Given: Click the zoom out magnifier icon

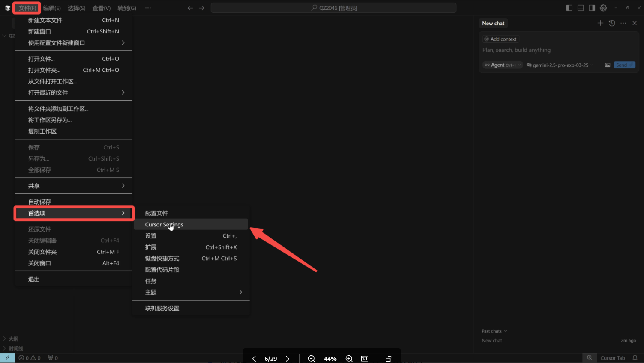Looking at the screenshot, I should 312,359.
